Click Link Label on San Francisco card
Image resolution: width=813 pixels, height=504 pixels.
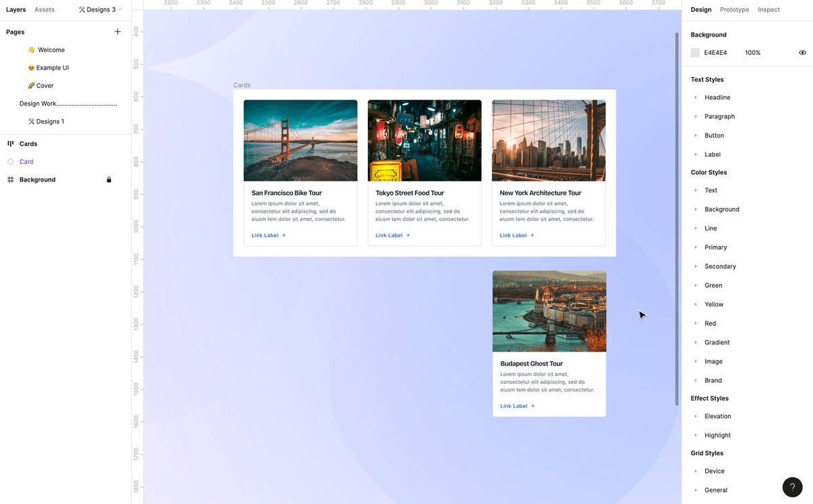click(265, 235)
